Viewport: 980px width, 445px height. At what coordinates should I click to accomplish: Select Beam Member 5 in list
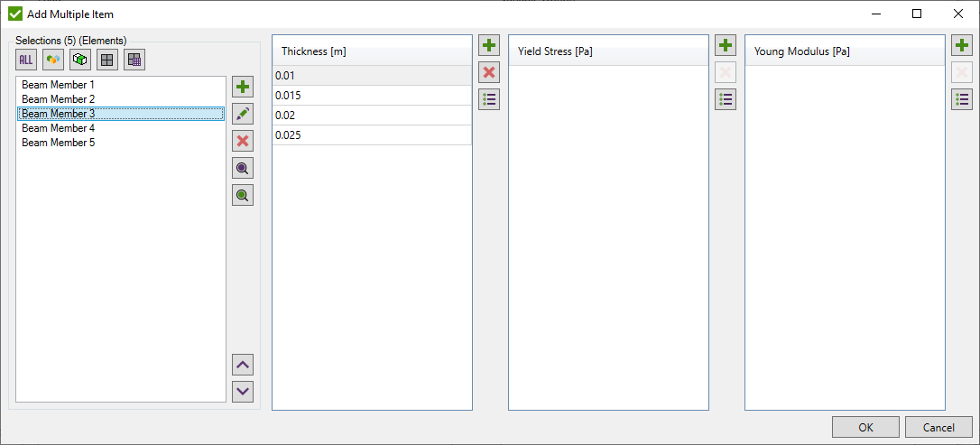tap(58, 143)
